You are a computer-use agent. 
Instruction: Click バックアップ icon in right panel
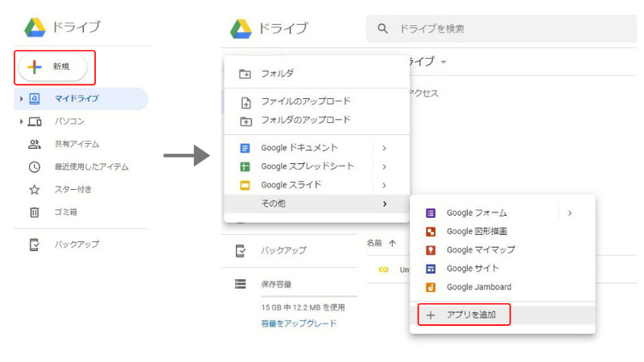pyautogui.click(x=241, y=251)
